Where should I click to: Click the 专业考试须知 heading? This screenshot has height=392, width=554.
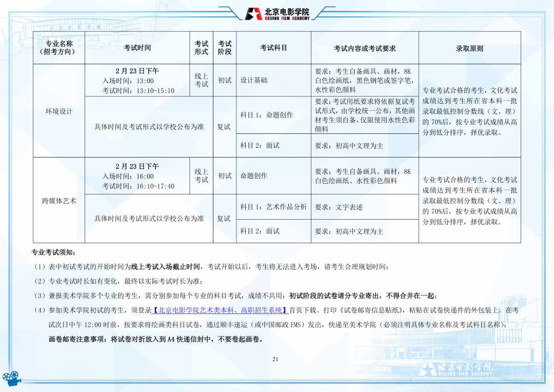point(53,252)
